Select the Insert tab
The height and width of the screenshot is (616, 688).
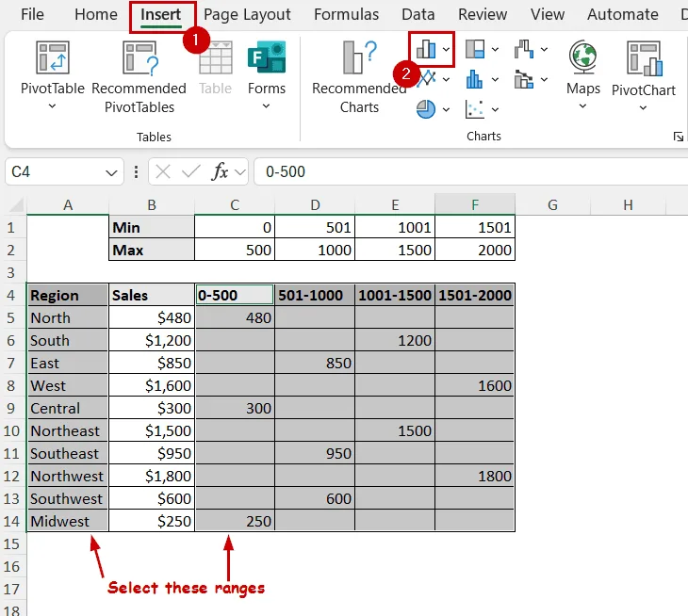pyautogui.click(x=160, y=14)
